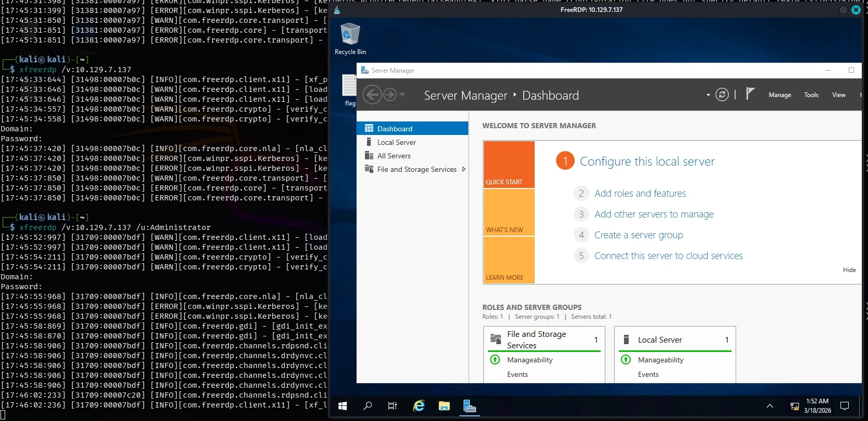The image size is (868, 421).
Task: Click Add roles and features link
Action: click(640, 193)
